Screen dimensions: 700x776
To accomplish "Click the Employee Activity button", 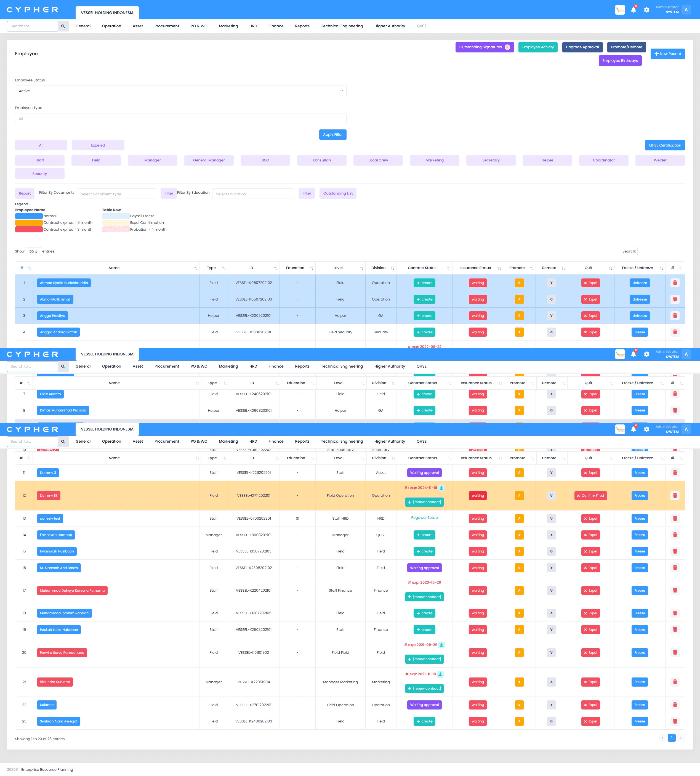I will [x=538, y=47].
